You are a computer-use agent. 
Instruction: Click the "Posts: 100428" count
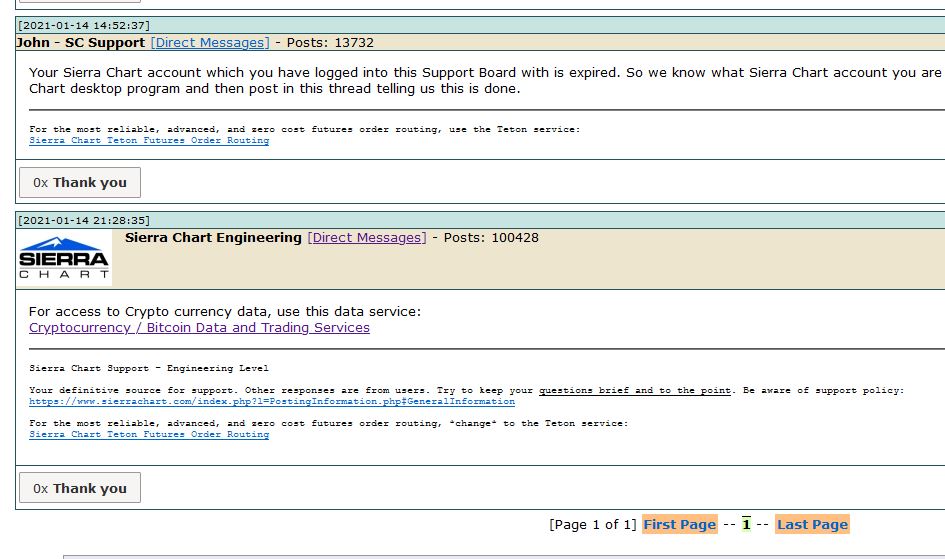tap(491, 238)
